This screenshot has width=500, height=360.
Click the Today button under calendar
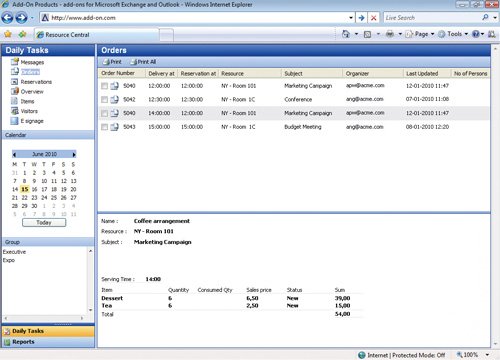tap(44, 223)
